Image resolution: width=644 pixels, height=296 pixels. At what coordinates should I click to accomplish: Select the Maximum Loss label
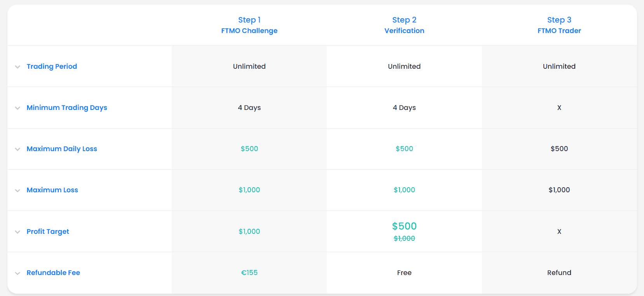point(52,190)
